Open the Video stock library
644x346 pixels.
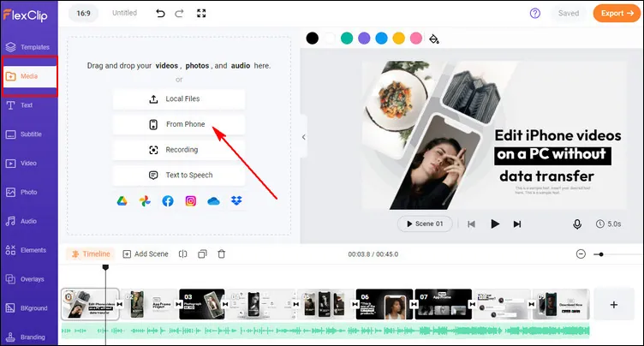click(x=21, y=163)
